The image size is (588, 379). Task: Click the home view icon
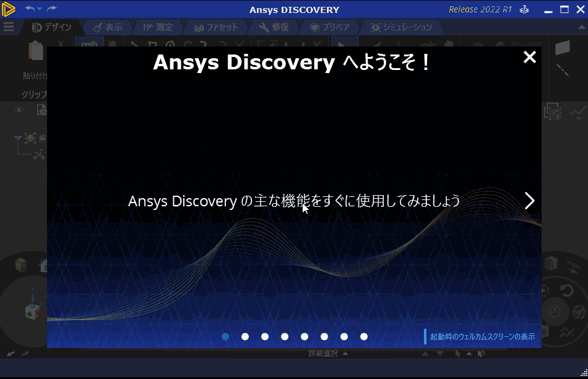coord(43,265)
